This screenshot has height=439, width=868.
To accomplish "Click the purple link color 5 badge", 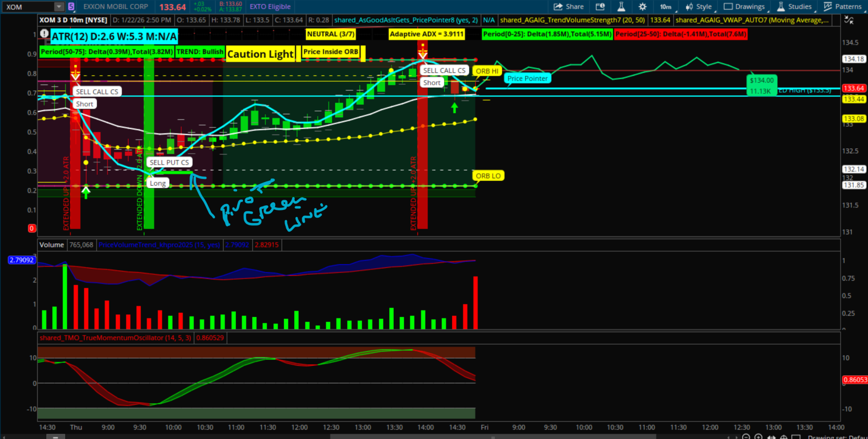I will (71, 6).
